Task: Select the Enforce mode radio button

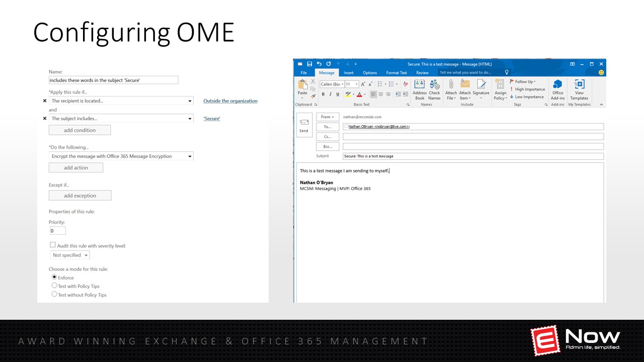Action: [x=54, y=277]
